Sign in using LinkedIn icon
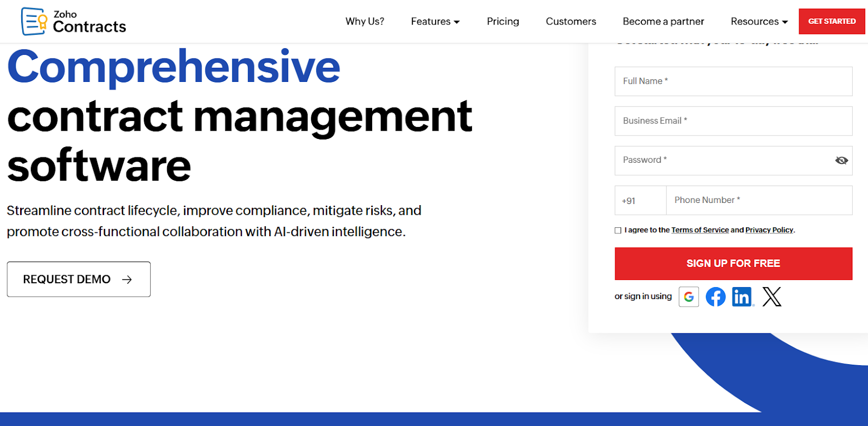Viewport: 868px width, 426px height. point(742,297)
